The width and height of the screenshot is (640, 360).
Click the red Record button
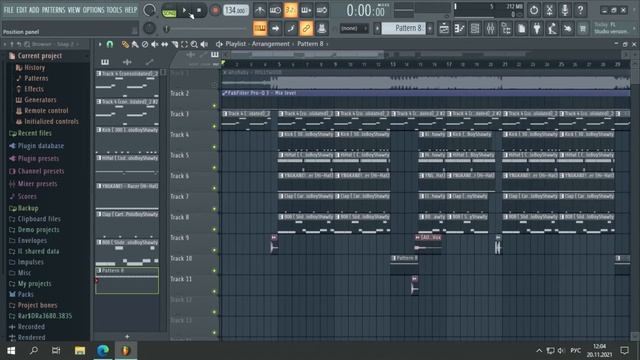pos(215,10)
